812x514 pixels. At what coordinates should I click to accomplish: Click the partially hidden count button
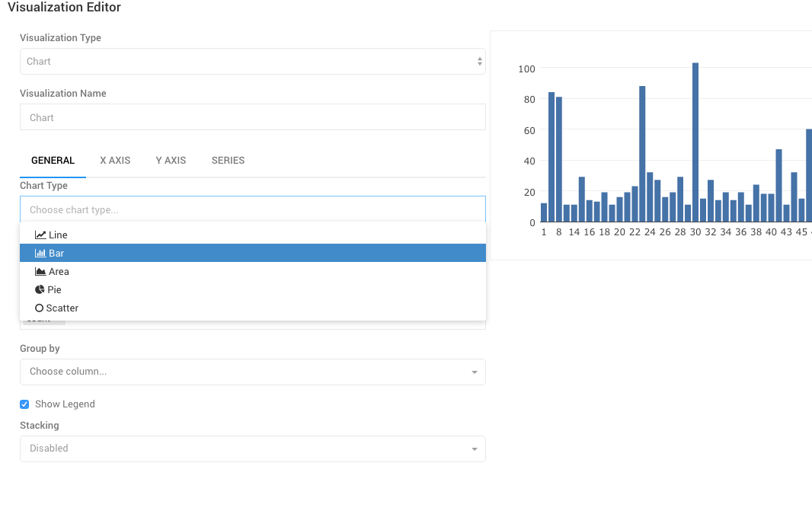point(43,318)
